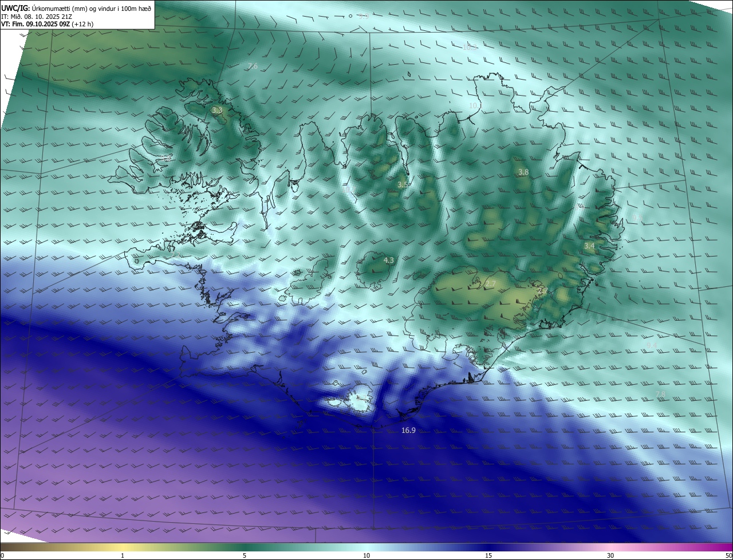
Task: Click the 7.8 value label southeast of Iceland
Action: [x=660, y=394]
